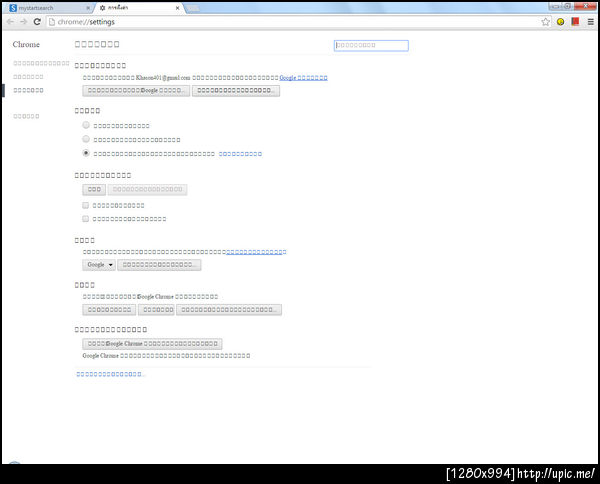Tick the second checkbox in the appearance section
The width and height of the screenshot is (600, 484).
tap(86, 219)
